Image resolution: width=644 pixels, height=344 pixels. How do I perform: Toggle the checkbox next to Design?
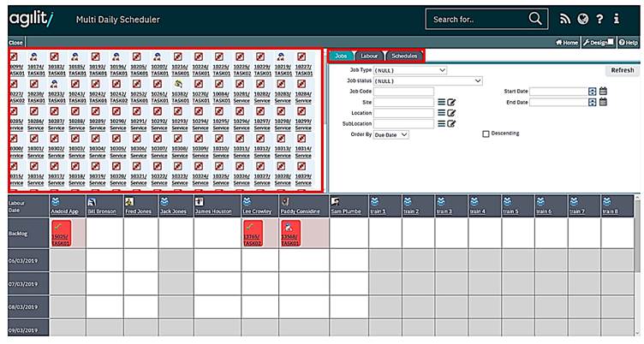tap(610, 41)
